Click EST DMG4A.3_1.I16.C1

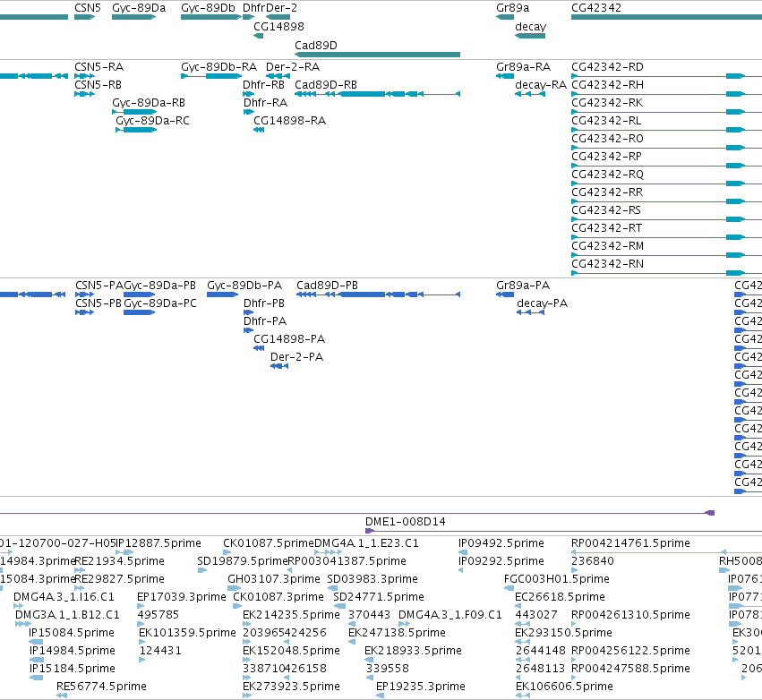coord(64,597)
